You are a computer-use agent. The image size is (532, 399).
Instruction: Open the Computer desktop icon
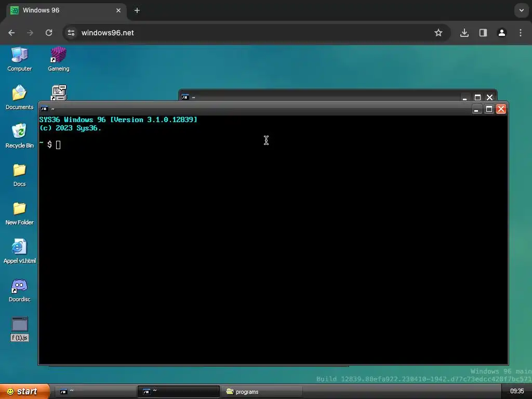[x=19, y=59]
